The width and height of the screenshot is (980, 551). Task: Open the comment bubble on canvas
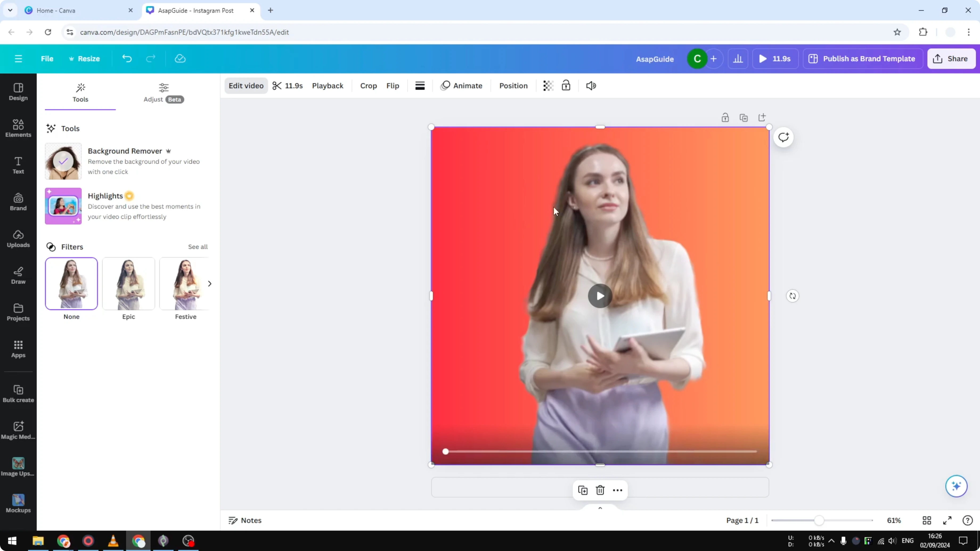coord(783,137)
